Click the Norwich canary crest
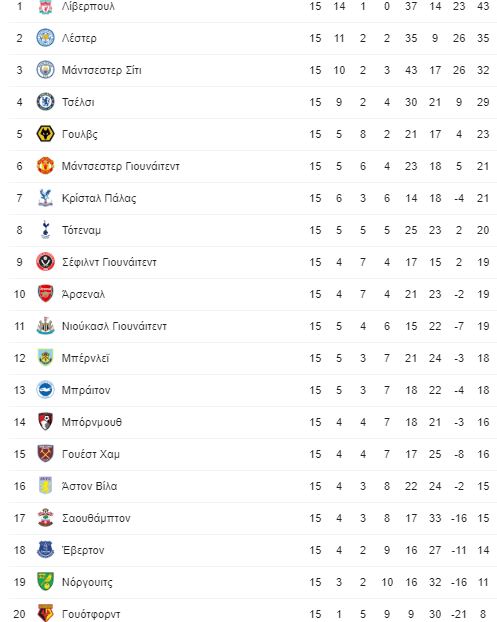497x622 pixels. click(45, 582)
